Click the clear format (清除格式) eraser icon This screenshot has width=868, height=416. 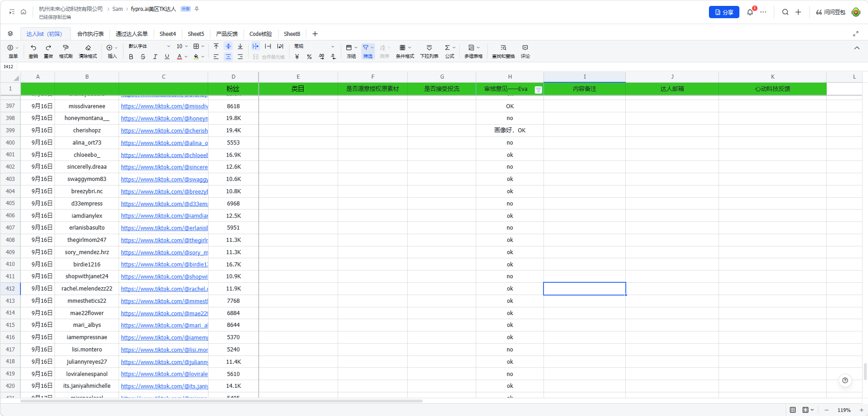(88, 47)
